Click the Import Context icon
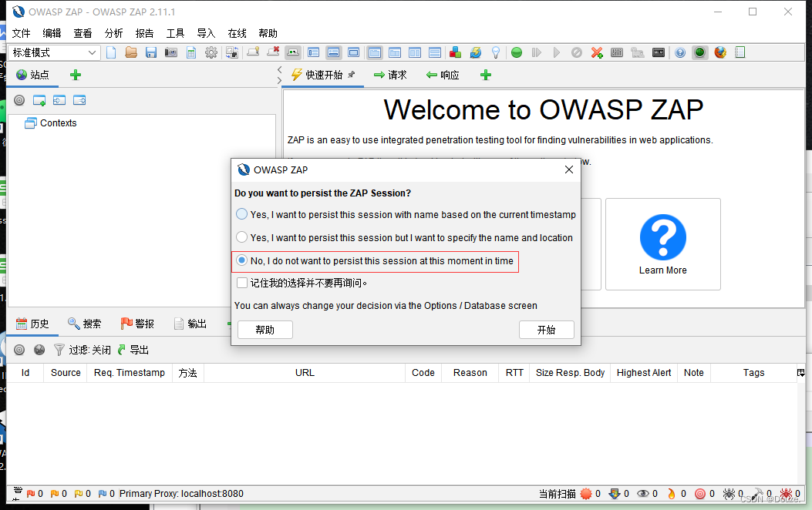 click(59, 100)
